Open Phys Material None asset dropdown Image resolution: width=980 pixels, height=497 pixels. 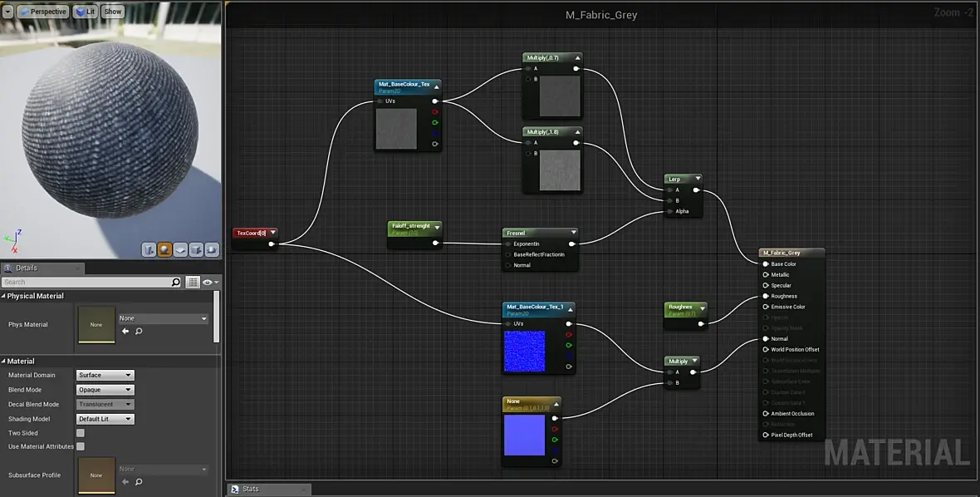point(163,318)
